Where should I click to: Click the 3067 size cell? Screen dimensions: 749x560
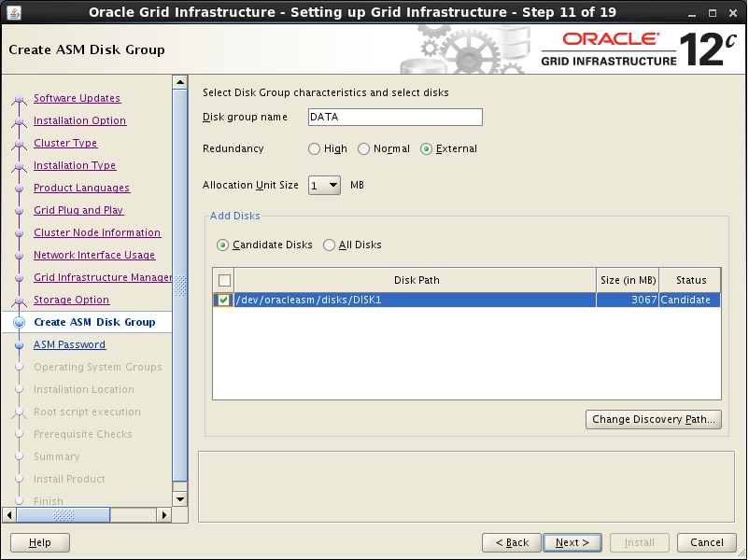(x=628, y=300)
